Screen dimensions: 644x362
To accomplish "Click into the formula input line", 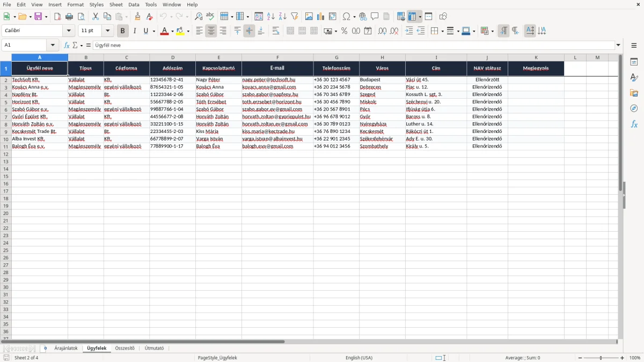I will click(353, 46).
